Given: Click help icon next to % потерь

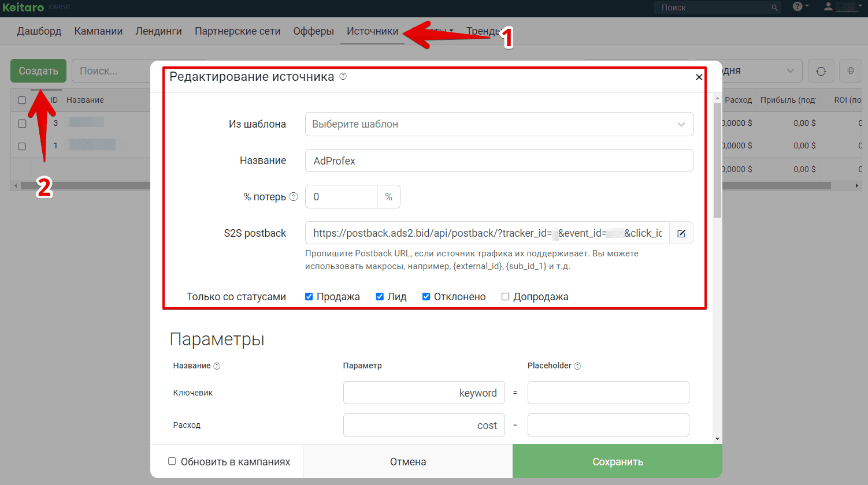Looking at the screenshot, I should (294, 196).
